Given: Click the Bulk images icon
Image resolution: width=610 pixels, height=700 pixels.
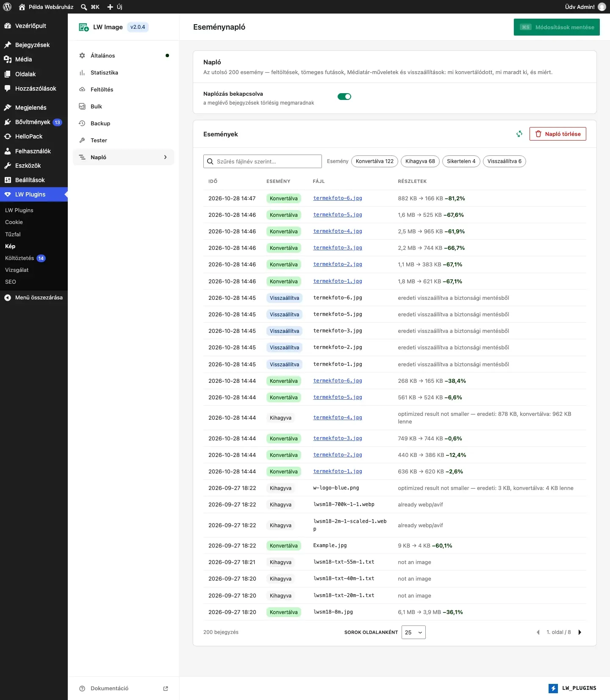Looking at the screenshot, I should pyautogui.click(x=82, y=106).
